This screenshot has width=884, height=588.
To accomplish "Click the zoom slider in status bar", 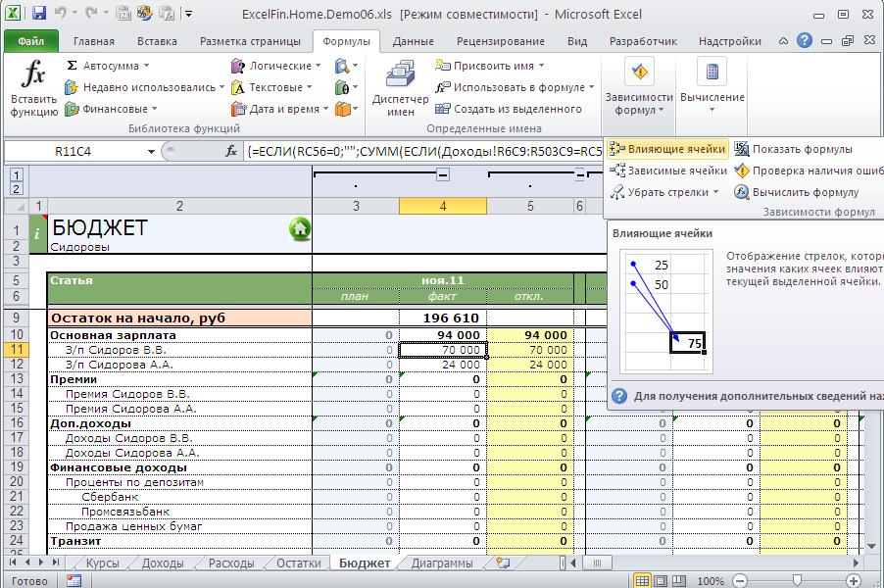I will coord(799,580).
